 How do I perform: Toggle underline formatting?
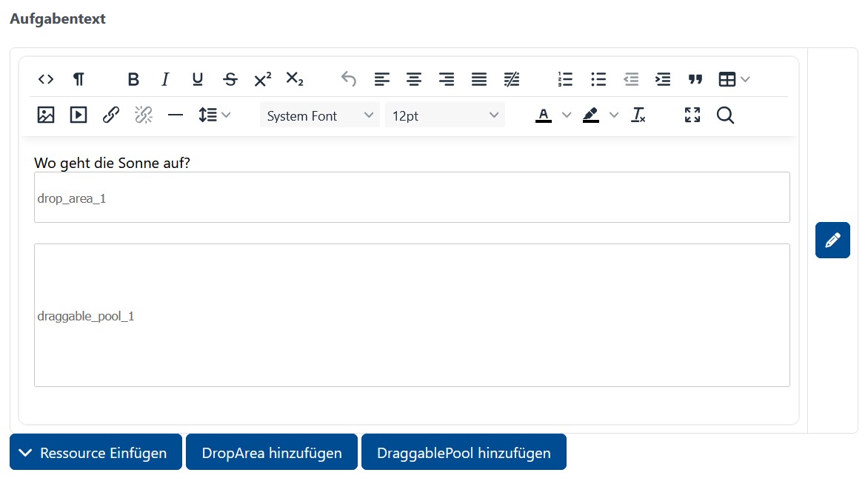[x=198, y=79]
